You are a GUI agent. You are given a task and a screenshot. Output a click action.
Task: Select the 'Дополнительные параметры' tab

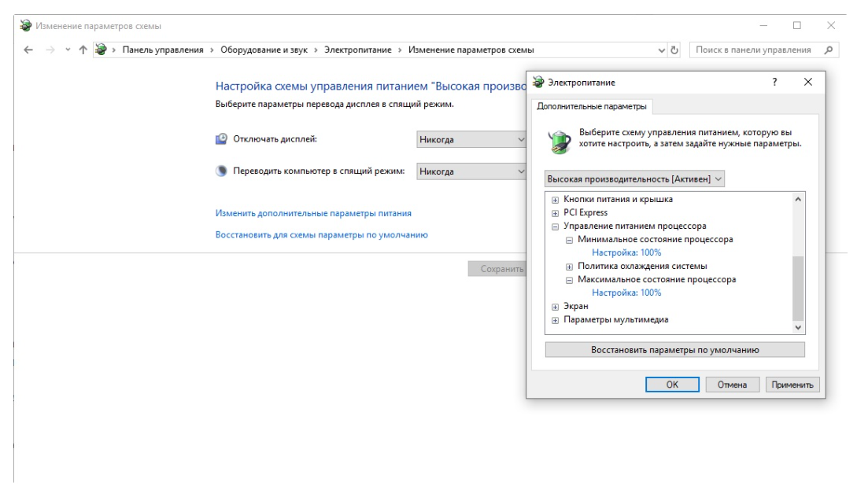pyautogui.click(x=593, y=106)
